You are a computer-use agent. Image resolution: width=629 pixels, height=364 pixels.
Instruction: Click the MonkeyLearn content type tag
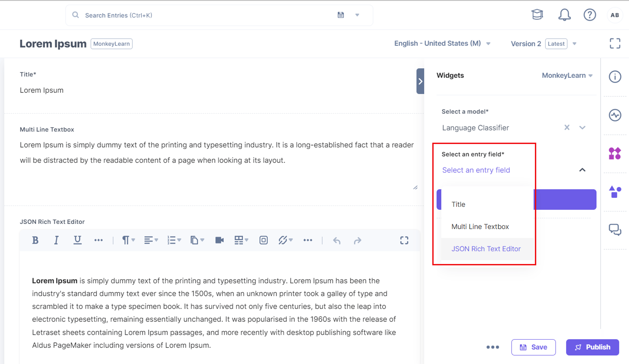pyautogui.click(x=111, y=44)
